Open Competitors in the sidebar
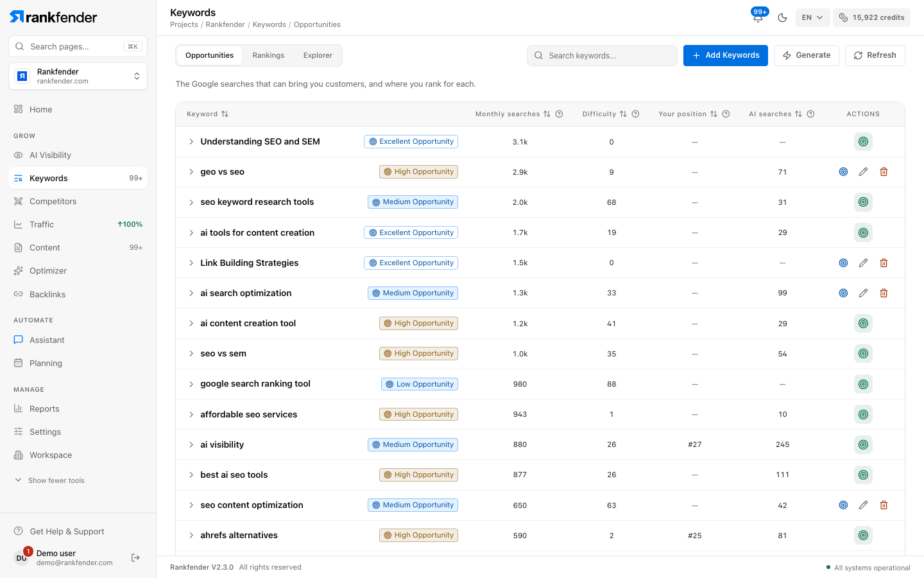Image resolution: width=924 pixels, height=578 pixels. tap(78, 201)
